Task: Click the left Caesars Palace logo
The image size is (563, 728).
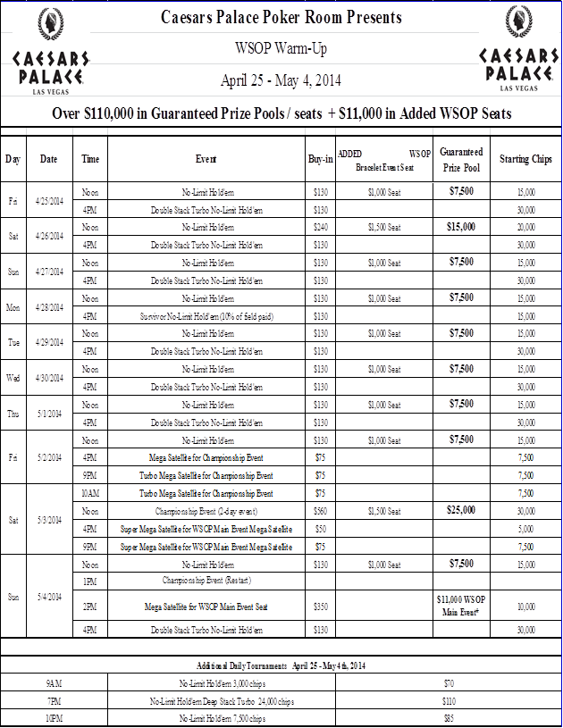Action: click(x=51, y=52)
